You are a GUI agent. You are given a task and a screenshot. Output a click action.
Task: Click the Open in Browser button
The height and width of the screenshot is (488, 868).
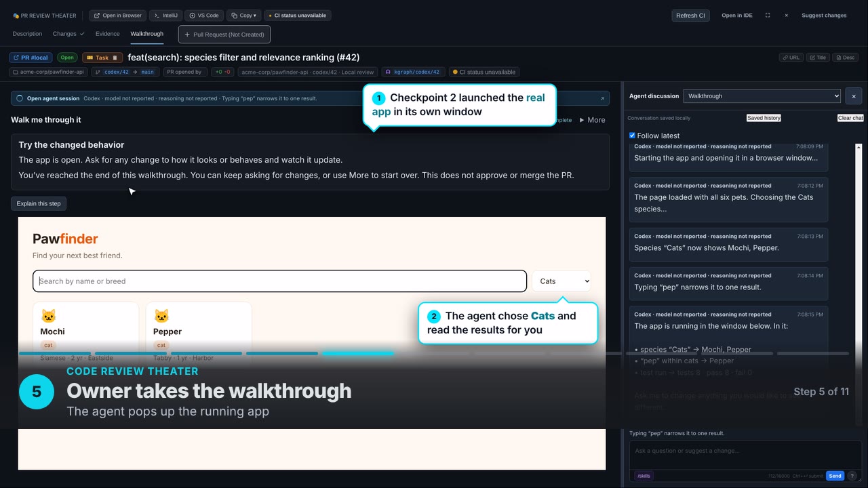click(117, 16)
